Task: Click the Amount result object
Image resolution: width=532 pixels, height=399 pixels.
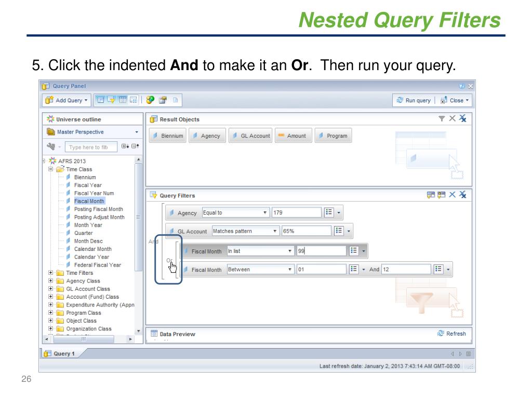Action: (x=294, y=136)
